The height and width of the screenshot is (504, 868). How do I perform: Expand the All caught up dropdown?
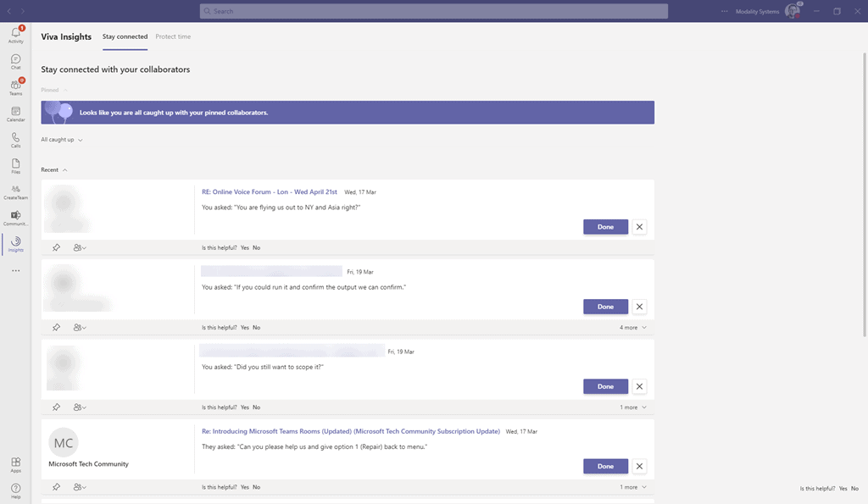62,140
